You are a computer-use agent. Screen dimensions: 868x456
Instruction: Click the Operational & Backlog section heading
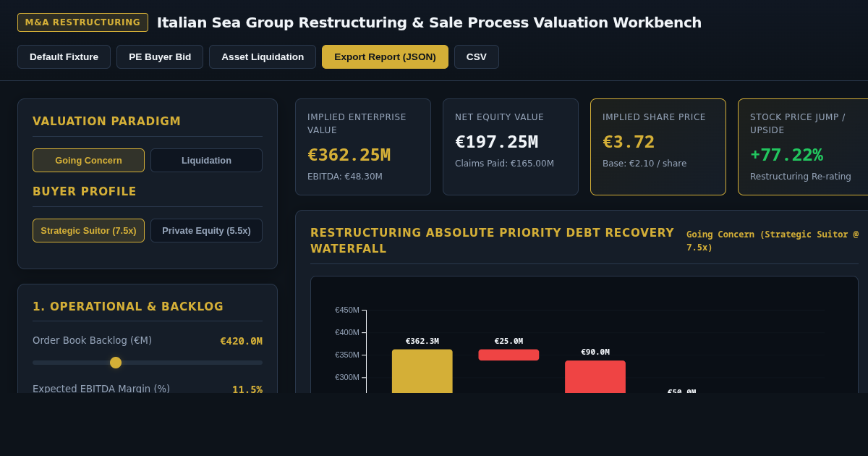tap(128, 307)
